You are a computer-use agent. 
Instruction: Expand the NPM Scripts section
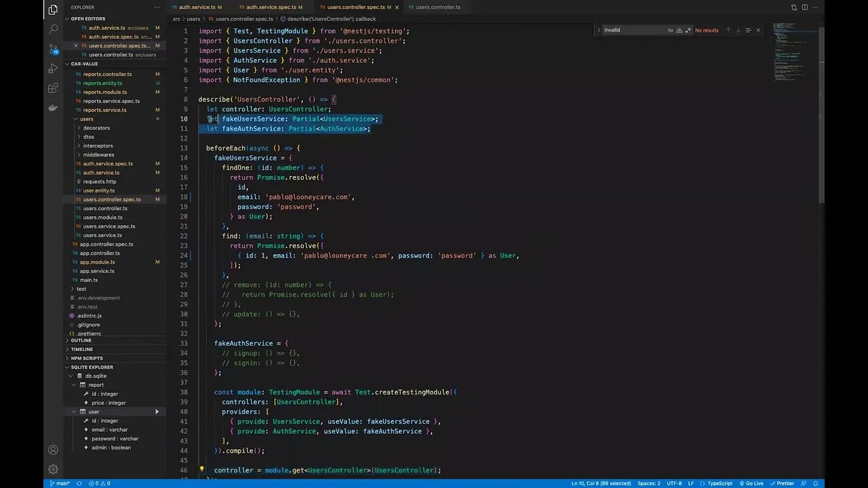click(x=86, y=358)
